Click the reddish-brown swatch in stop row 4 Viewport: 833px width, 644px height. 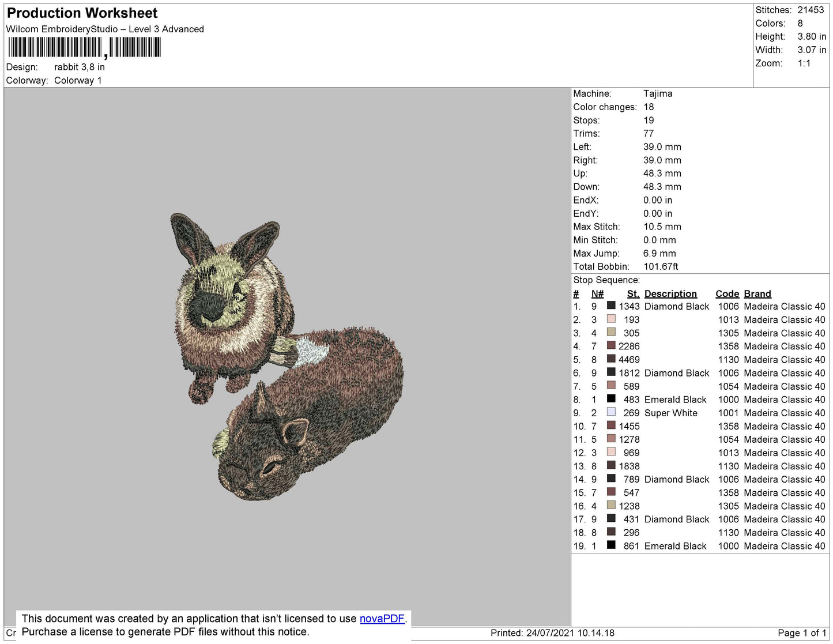click(611, 345)
